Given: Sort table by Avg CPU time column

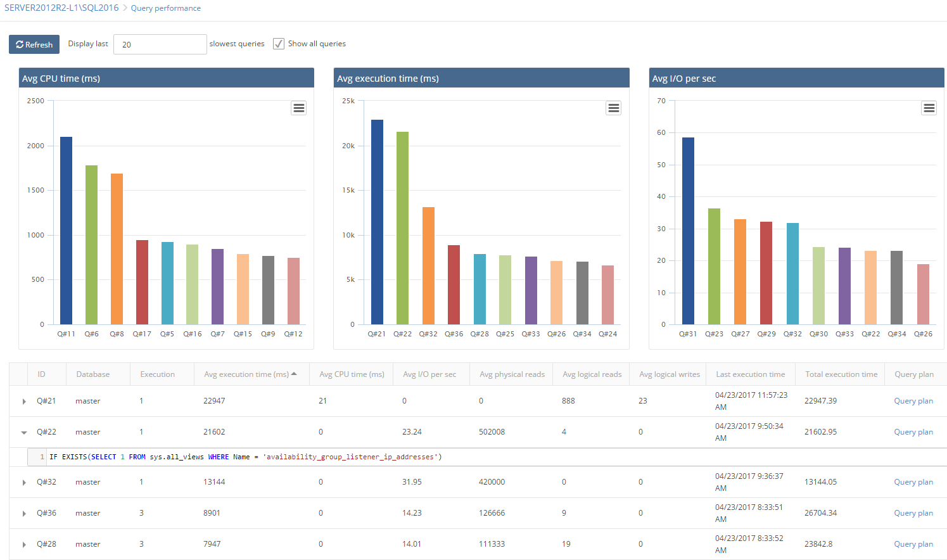Looking at the screenshot, I should [352, 374].
